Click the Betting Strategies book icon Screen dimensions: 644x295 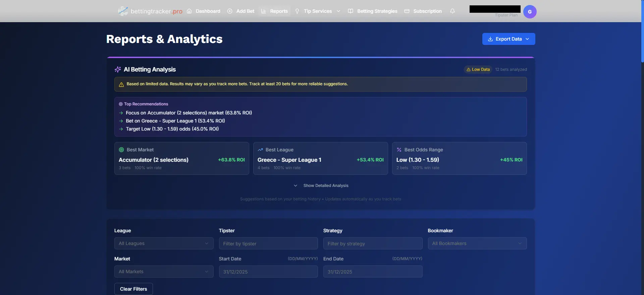tap(351, 11)
